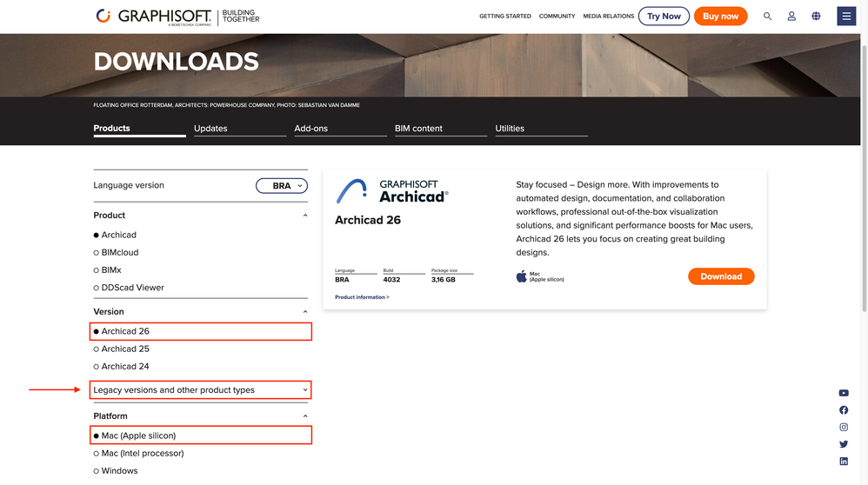Image resolution: width=868 pixels, height=485 pixels.
Task: Select Mac (Intel processor) platform
Action: pos(138,454)
